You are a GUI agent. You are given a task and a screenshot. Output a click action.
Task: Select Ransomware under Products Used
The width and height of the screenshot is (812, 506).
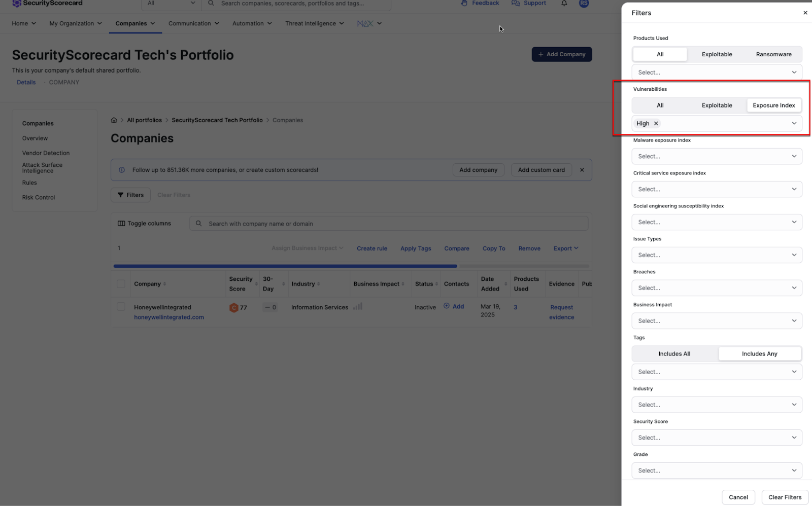click(x=773, y=54)
